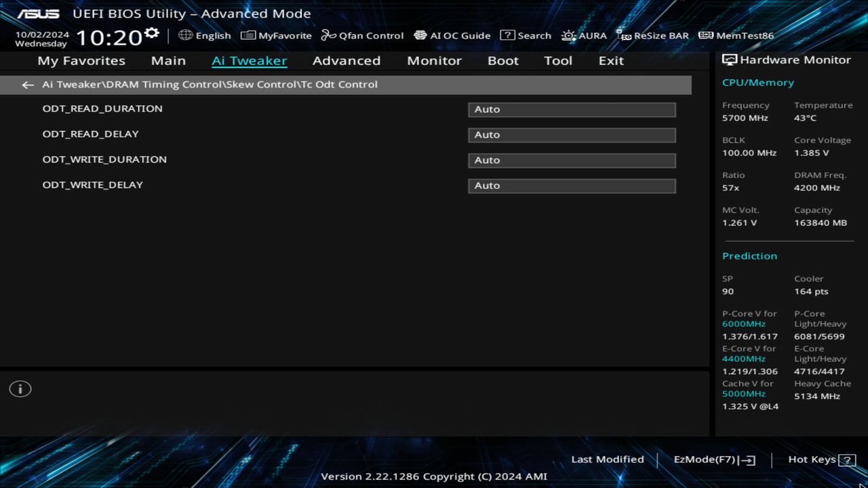Open the Exit menu
Screen dimensions: 868x488
(x=610, y=60)
